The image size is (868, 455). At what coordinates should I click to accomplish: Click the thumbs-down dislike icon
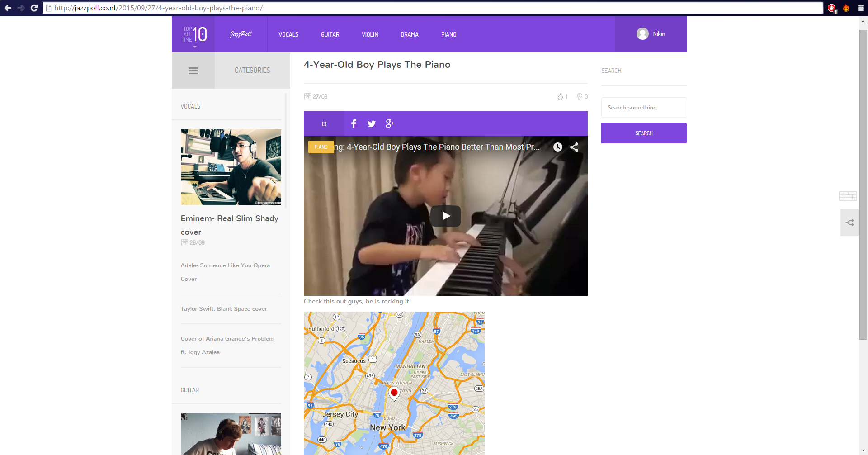[x=580, y=96]
